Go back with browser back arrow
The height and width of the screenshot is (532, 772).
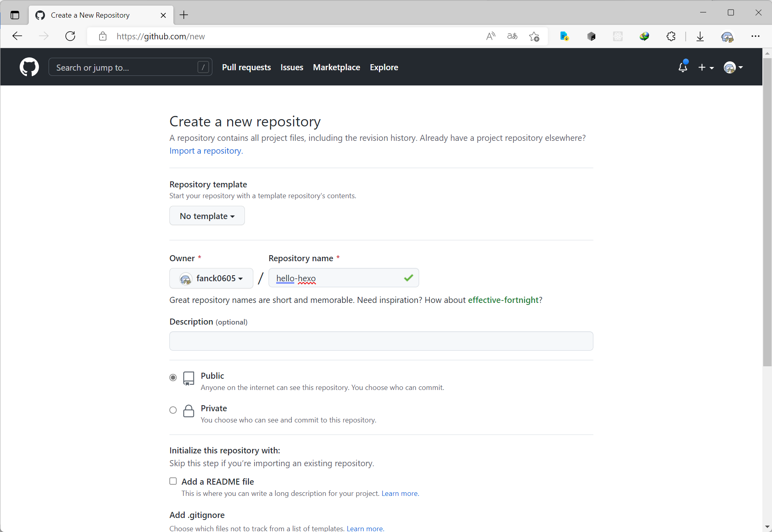[x=17, y=36]
